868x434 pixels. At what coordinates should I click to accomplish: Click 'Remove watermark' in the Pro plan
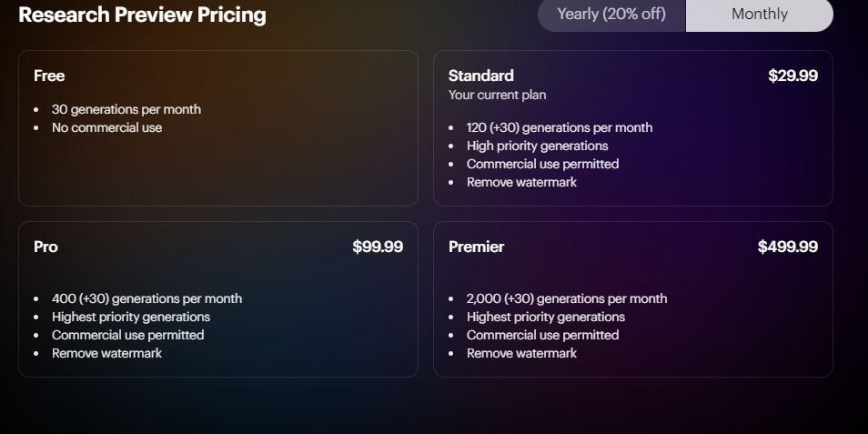click(x=106, y=354)
